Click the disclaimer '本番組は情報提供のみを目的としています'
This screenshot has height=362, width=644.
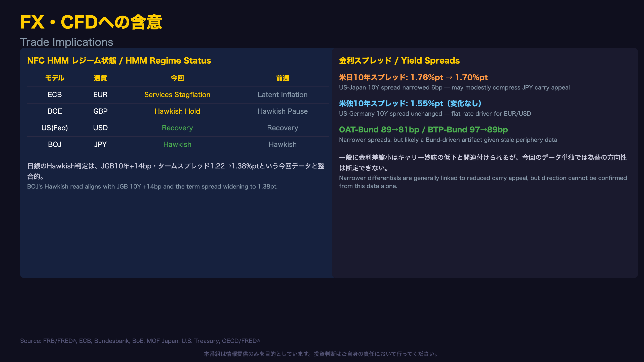(x=322, y=354)
